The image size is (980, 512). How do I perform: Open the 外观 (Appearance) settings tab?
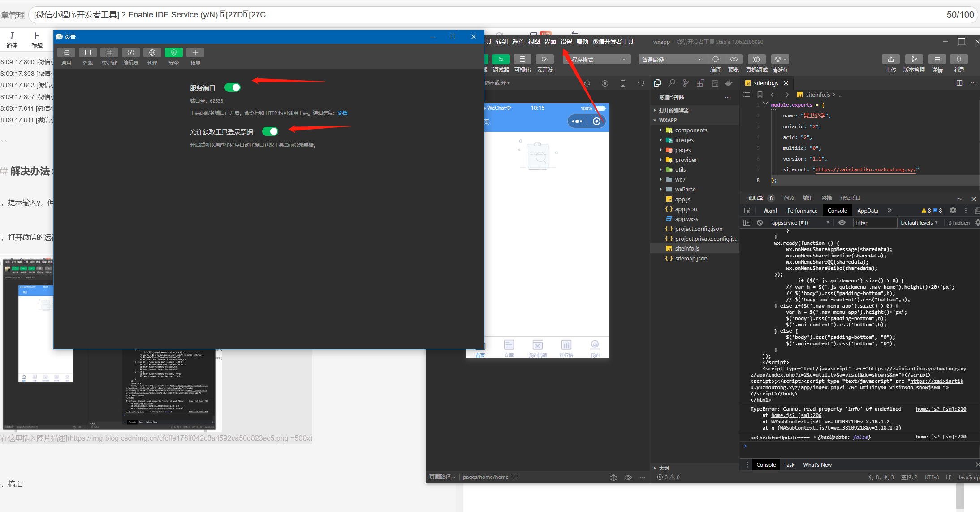pyautogui.click(x=88, y=56)
